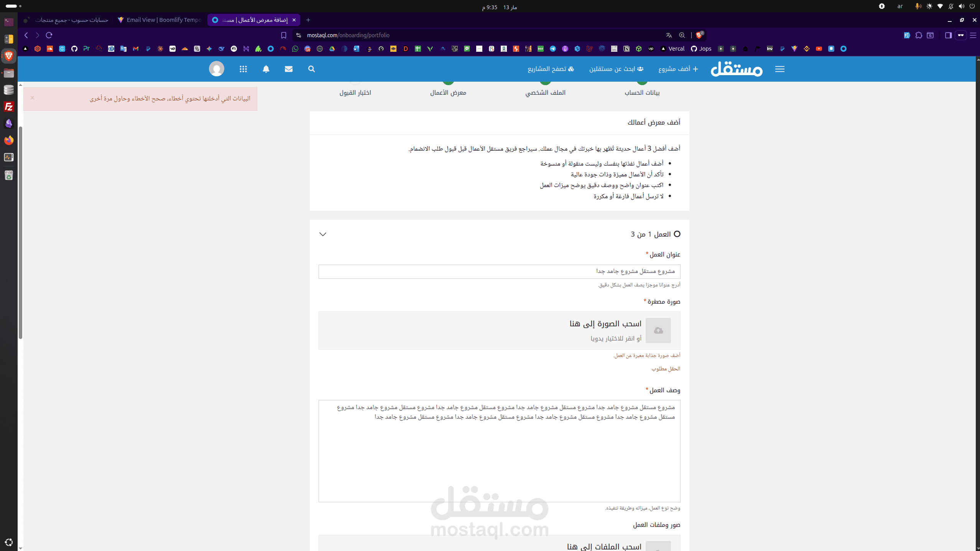Open the Telegram bookmark icon
The height and width of the screenshot is (551, 980).
(553, 49)
